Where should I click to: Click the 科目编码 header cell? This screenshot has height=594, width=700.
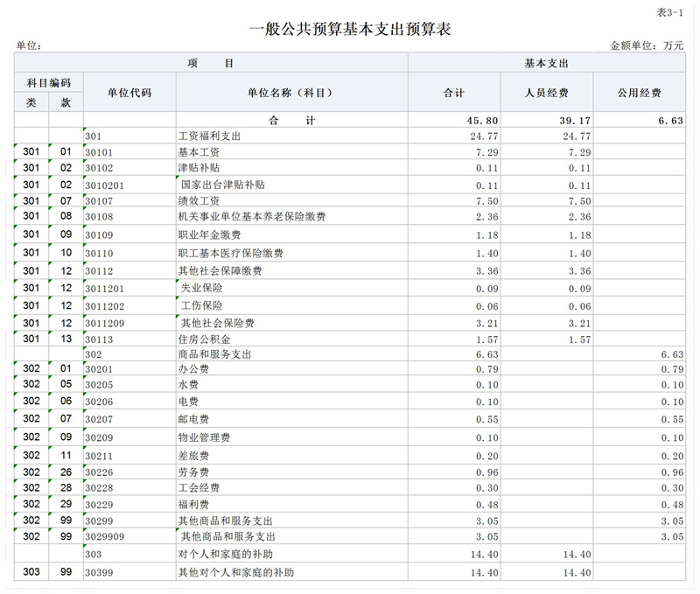pos(49,83)
